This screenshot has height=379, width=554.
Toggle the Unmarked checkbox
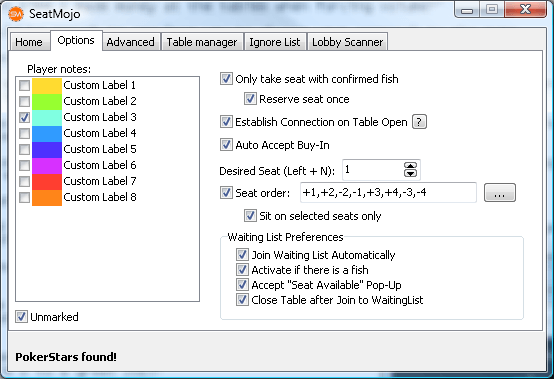point(21,316)
